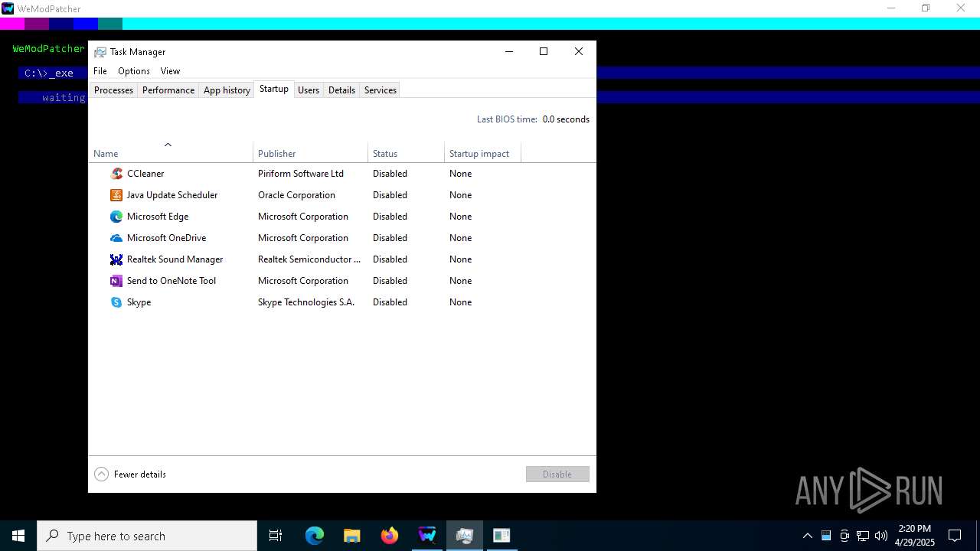Open File Explorer from the taskbar
The width and height of the screenshot is (980, 551).
pos(352,536)
